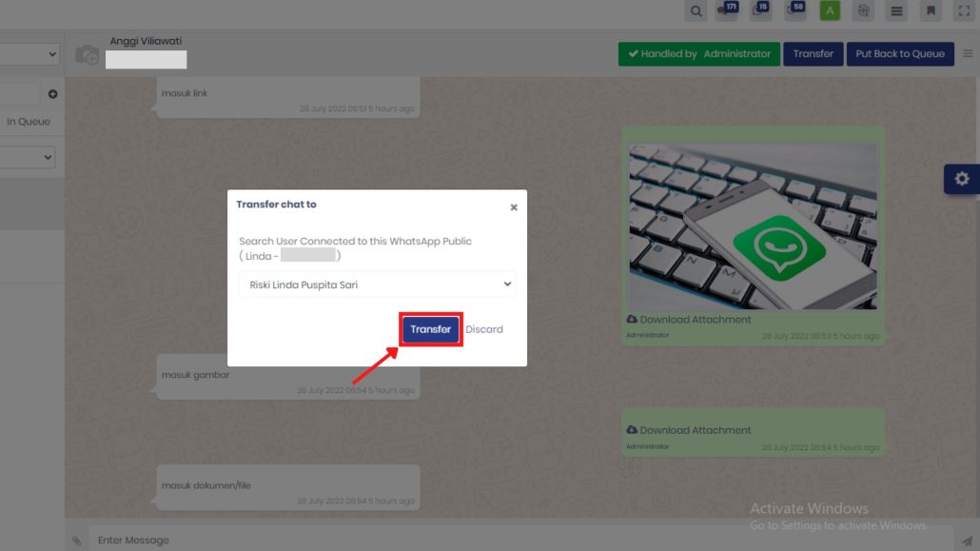Click Put Back to Queue button
The width and height of the screenshot is (980, 551).
tap(900, 54)
